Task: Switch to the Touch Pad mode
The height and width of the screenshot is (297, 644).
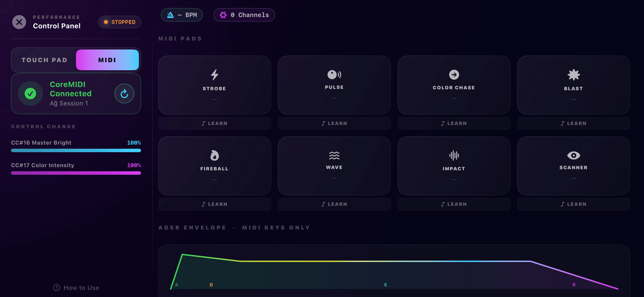Action: pyautogui.click(x=44, y=60)
